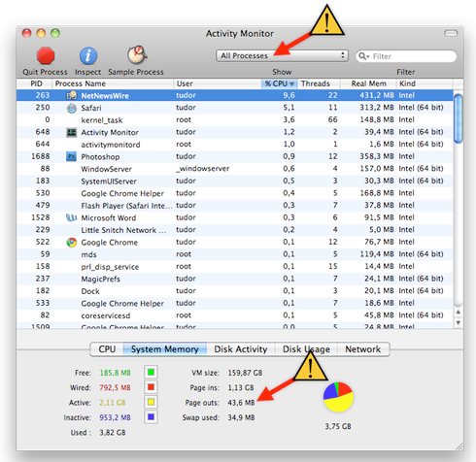This screenshot has height=462, width=476.
Task: Click the scroll down arrow
Action: click(458, 323)
